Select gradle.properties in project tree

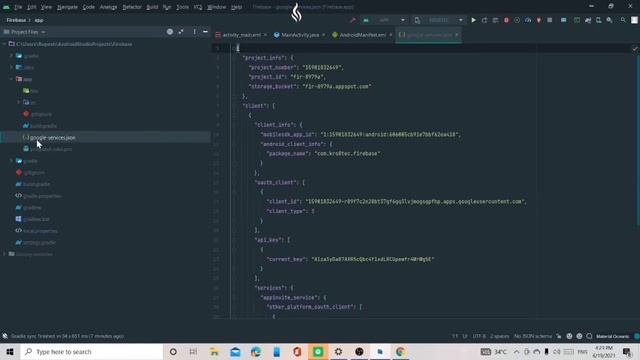point(42,196)
